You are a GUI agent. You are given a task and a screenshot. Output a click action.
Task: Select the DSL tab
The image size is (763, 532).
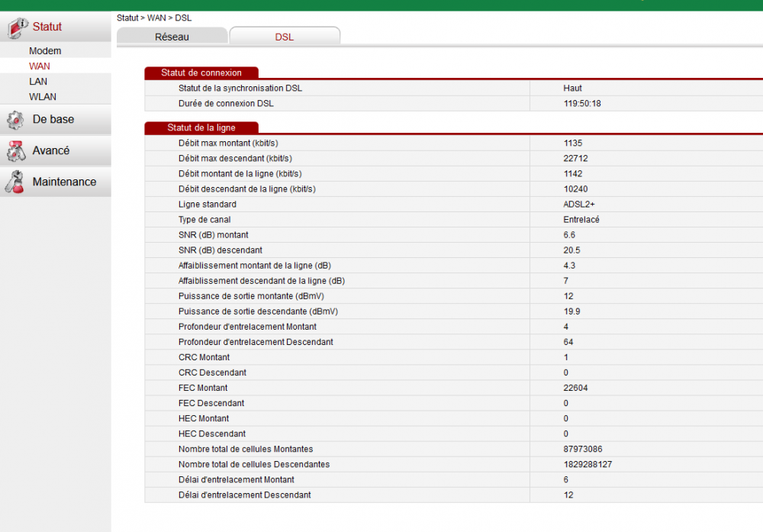point(284,37)
